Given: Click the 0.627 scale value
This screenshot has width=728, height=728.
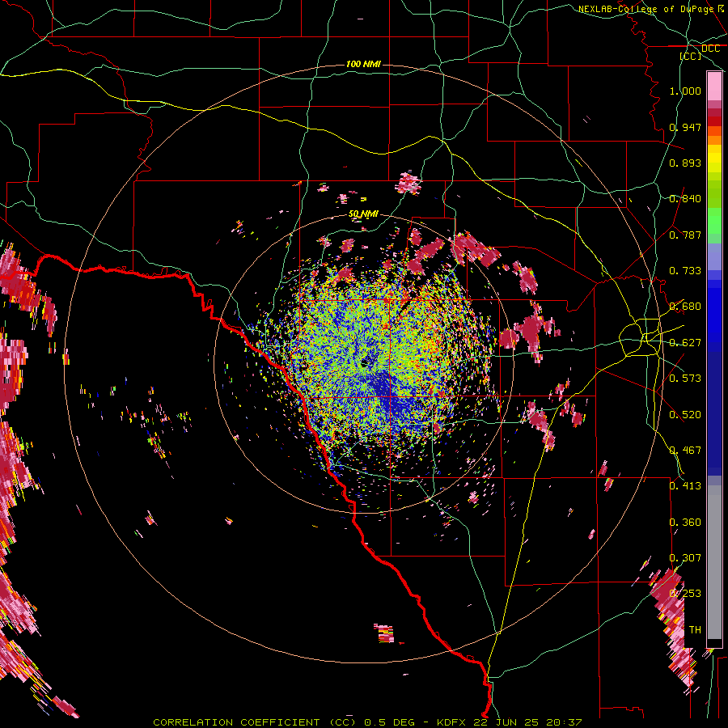Looking at the screenshot, I should [x=685, y=343].
